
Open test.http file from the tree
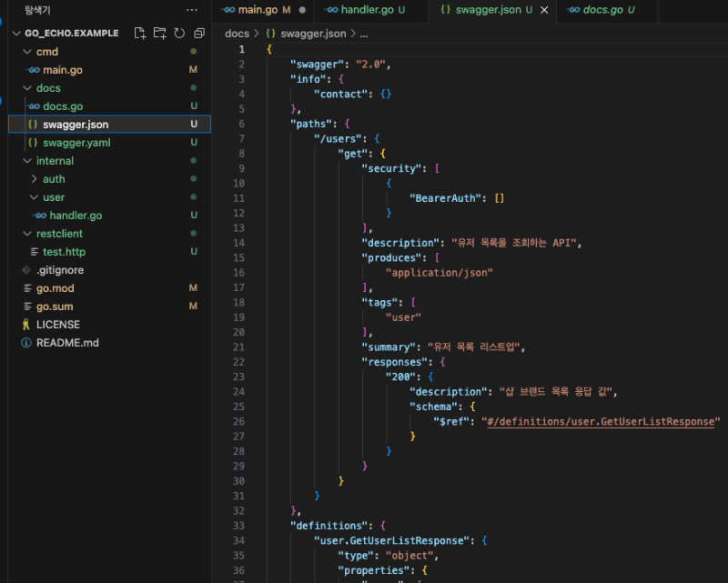pos(64,252)
